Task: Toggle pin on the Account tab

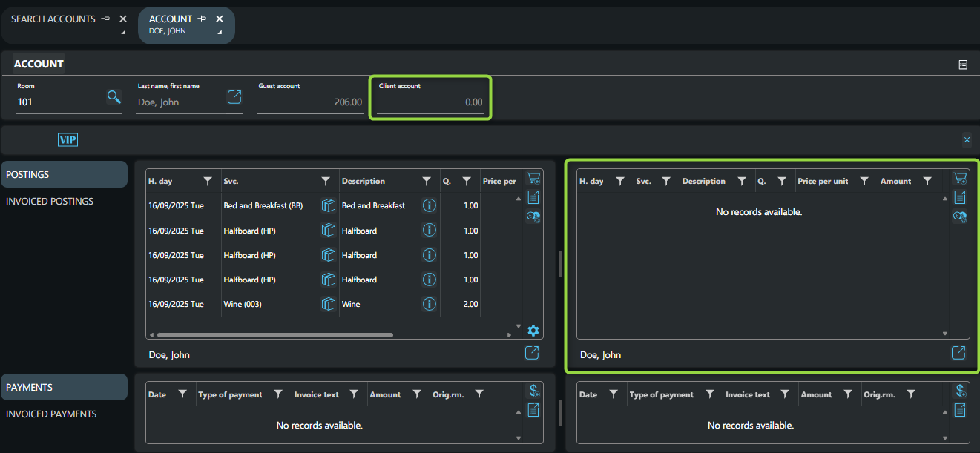Action: coord(203,19)
